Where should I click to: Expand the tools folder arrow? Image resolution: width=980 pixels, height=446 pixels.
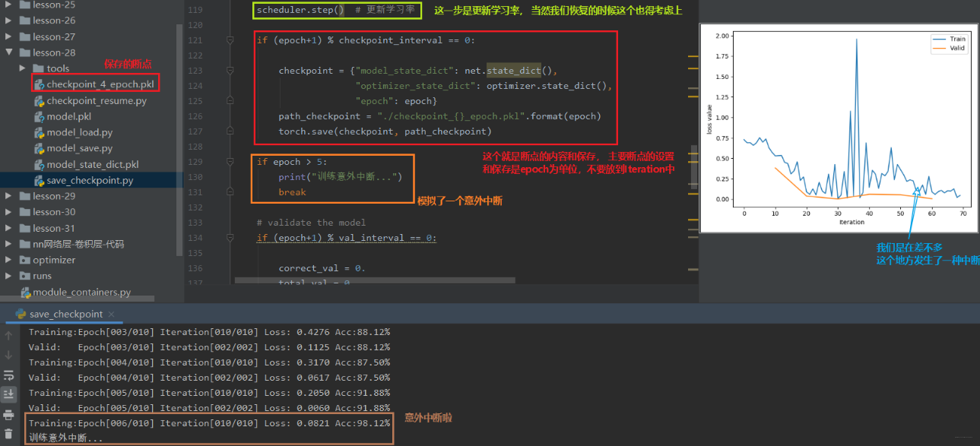pyautogui.click(x=23, y=68)
